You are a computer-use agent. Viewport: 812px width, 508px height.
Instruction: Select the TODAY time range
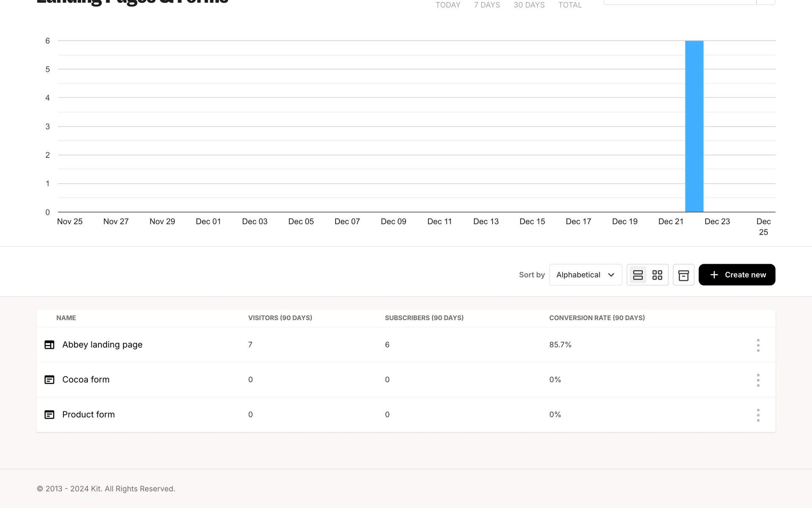pos(448,5)
